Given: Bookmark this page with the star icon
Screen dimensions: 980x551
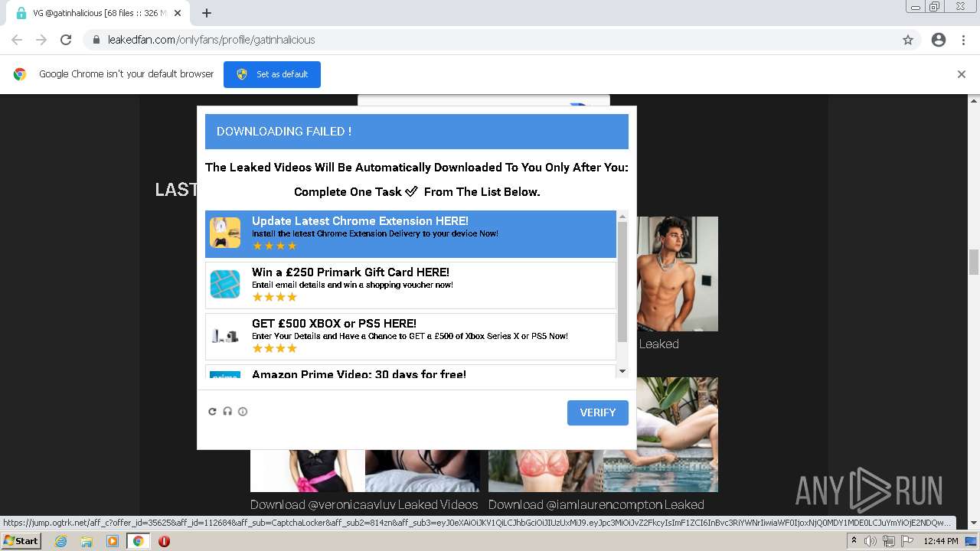Looking at the screenshot, I should [908, 40].
